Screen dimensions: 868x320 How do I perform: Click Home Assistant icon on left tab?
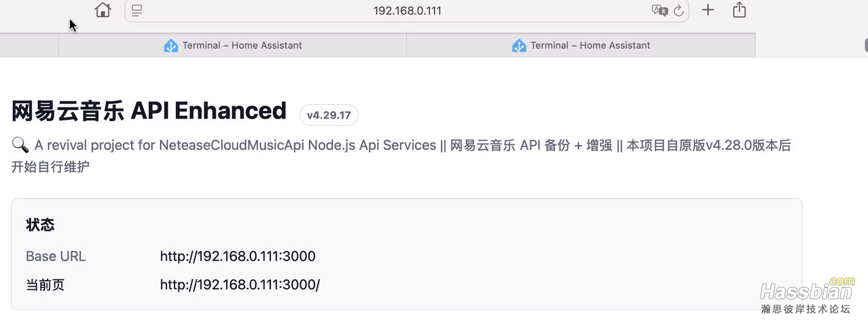tap(171, 46)
